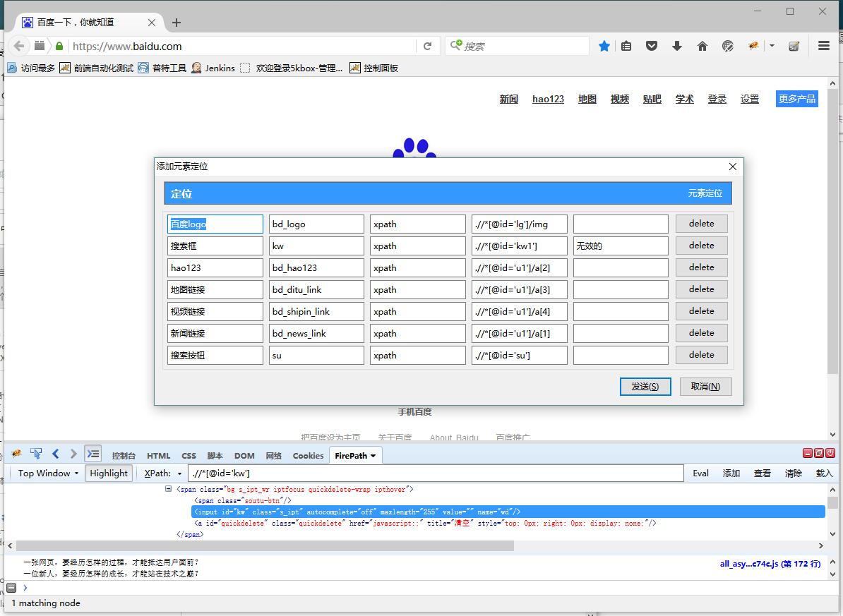Switch to the HTML tab in Firebug
This screenshot has width=843, height=616.
pyautogui.click(x=159, y=456)
